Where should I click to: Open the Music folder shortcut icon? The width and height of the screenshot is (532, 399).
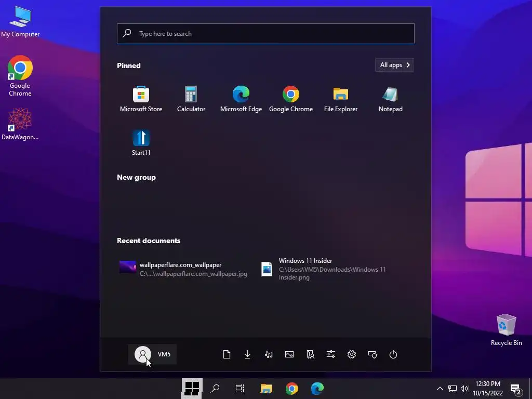(269, 354)
